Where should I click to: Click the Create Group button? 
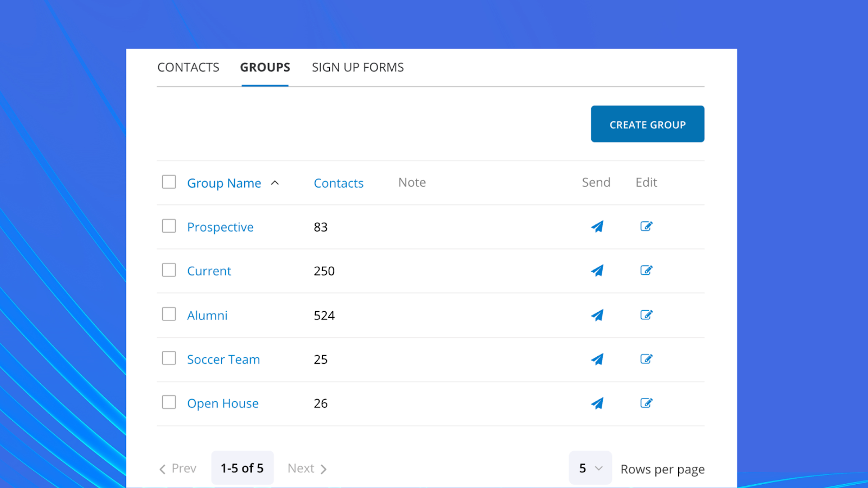648,124
